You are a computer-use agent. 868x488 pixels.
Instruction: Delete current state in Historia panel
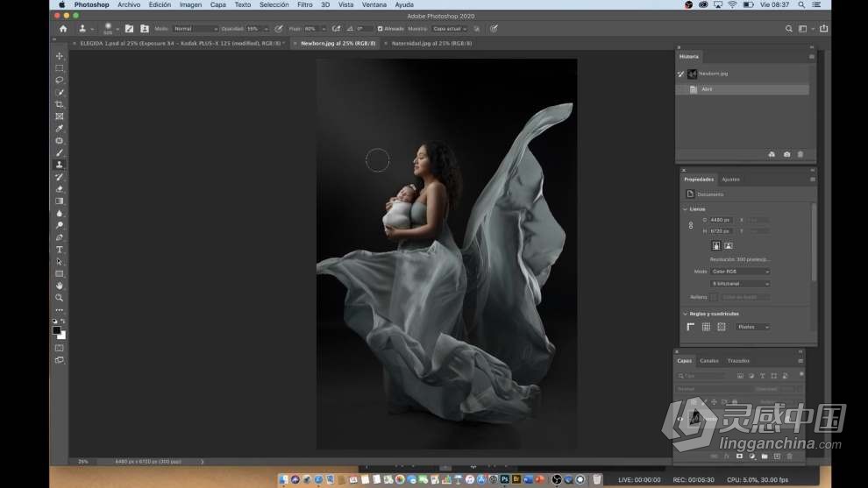[x=800, y=154]
